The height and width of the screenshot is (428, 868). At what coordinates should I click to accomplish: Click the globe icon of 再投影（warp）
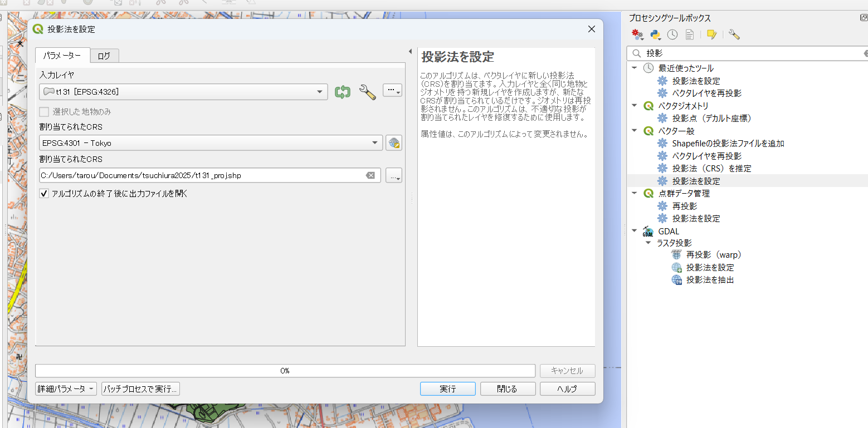(x=677, y=254)
